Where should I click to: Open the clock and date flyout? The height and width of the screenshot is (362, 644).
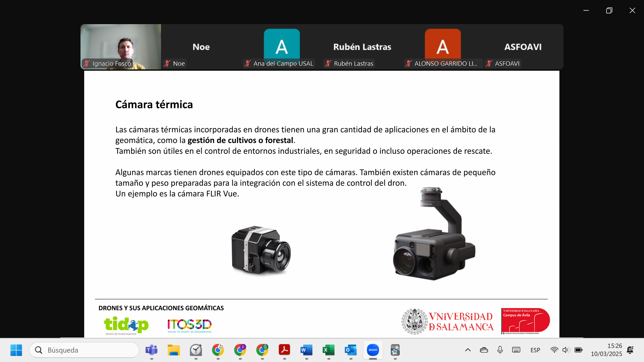click(x=606, y=350)
